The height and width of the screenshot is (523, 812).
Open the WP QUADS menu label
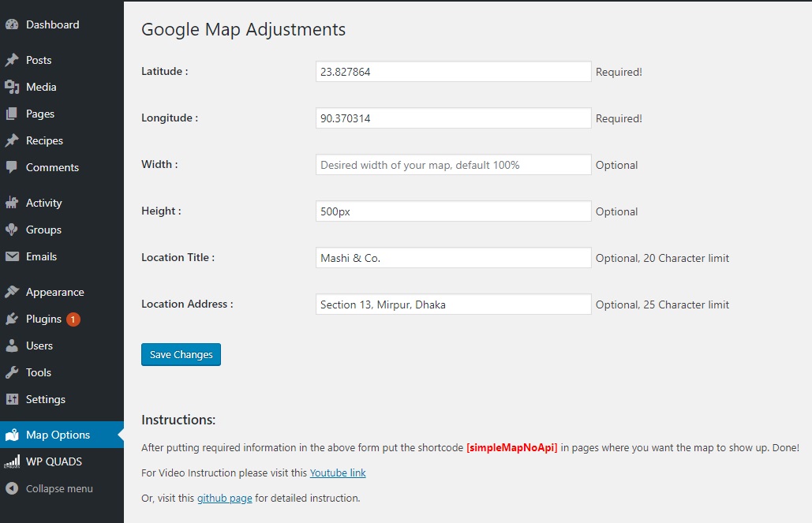tap(54, 462)
